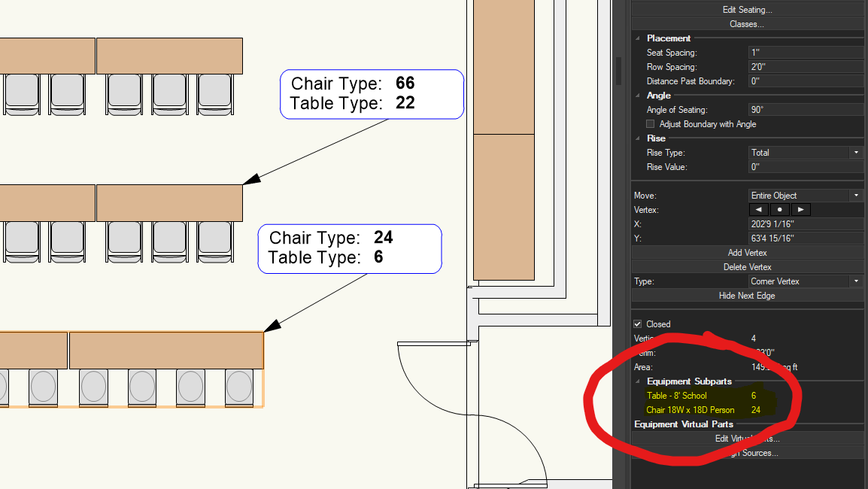The image size is (868, 489).
Task: Click the Delete Vertex button
Action: [747, 266]
